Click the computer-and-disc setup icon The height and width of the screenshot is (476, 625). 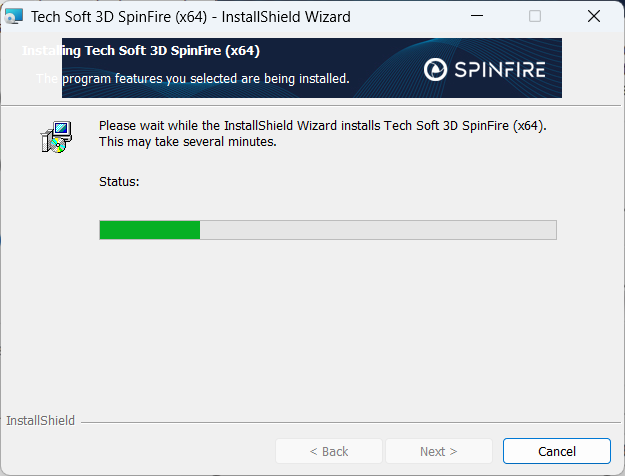56,137
